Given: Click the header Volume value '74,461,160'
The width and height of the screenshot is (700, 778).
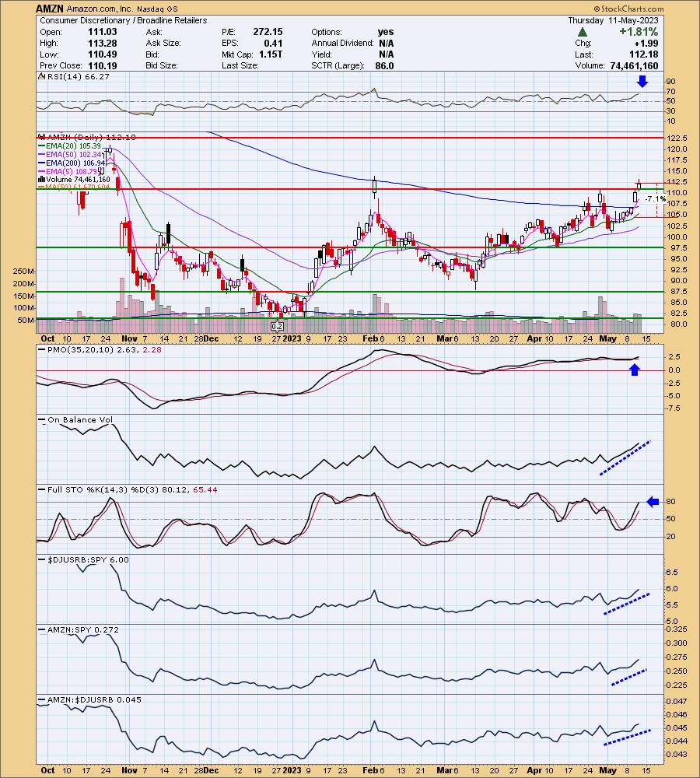Looking at the screenshot, I should pyautogui.click(x=634, y=65).
